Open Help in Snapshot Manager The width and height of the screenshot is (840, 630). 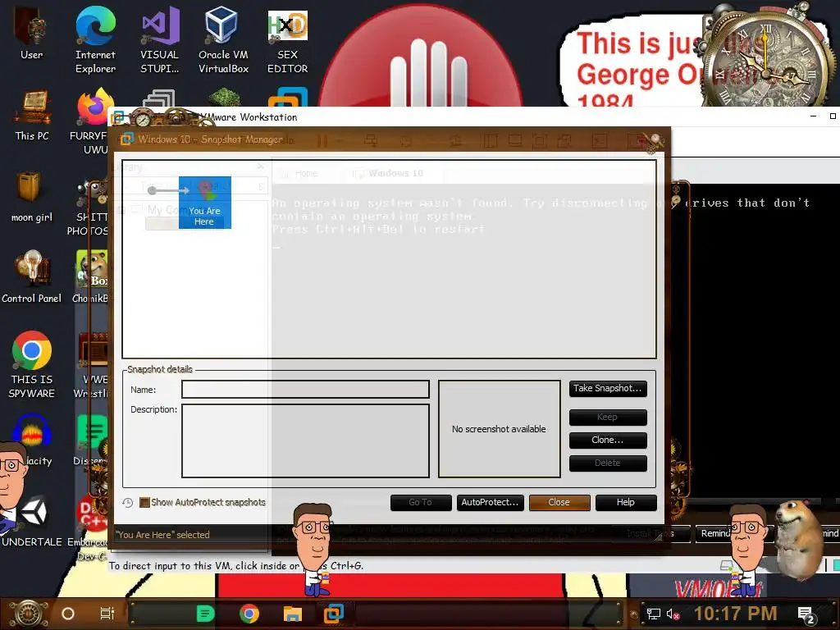click(626, 503)
